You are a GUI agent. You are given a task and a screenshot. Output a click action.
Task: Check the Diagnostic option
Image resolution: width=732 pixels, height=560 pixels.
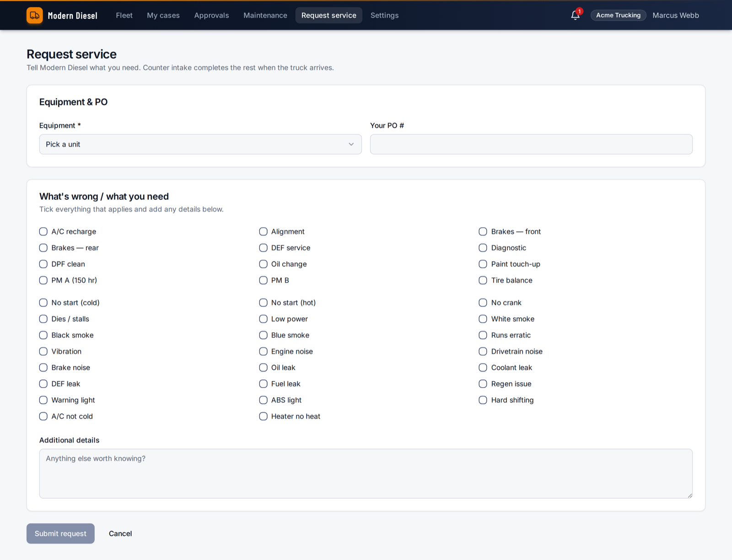[x=483, y=248]
